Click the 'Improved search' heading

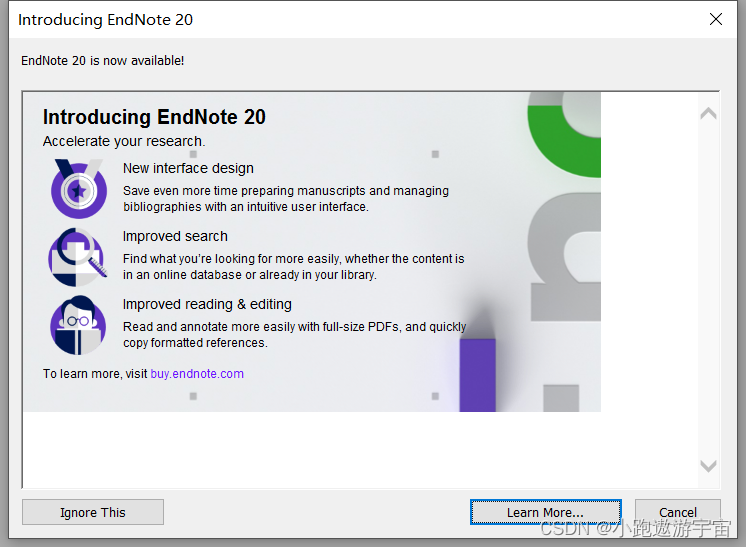175,236
